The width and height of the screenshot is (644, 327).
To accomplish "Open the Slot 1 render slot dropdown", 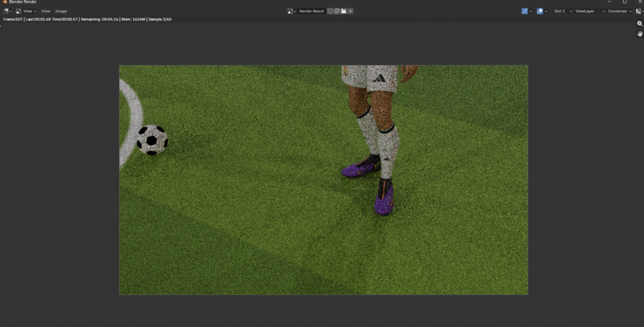I will click(562, 11).
